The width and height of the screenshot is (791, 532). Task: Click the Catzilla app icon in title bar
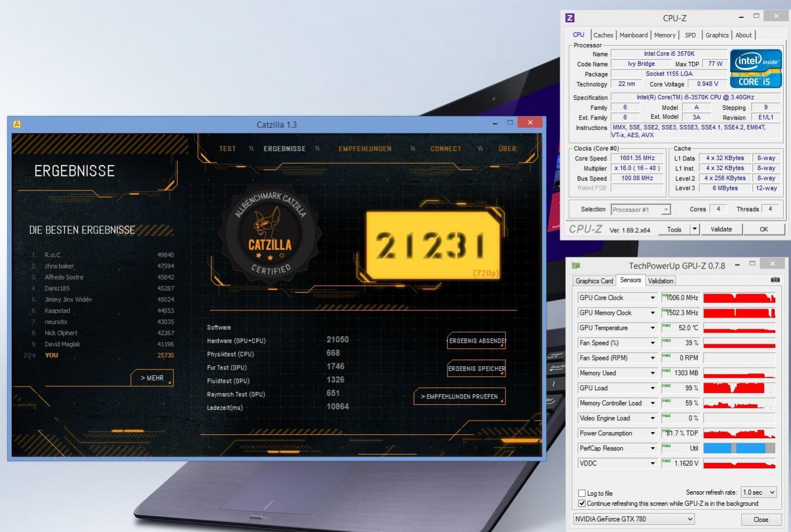(17, 124)
